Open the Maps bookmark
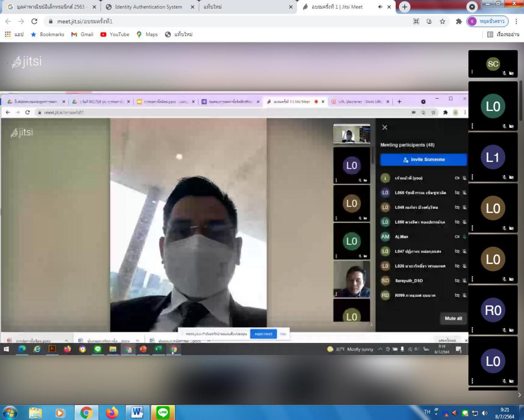This screenshot has height=420, width=524. (x=147, y=34)
